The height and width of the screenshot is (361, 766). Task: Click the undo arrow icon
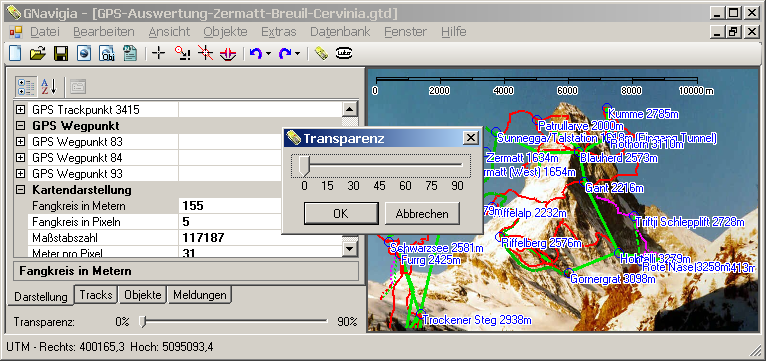pyautogui.click(x=256, y=53)
